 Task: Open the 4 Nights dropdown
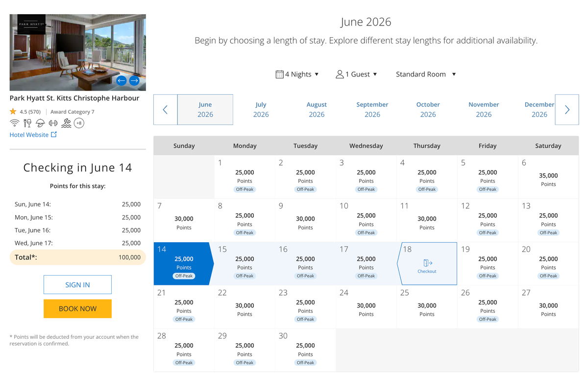297,74
